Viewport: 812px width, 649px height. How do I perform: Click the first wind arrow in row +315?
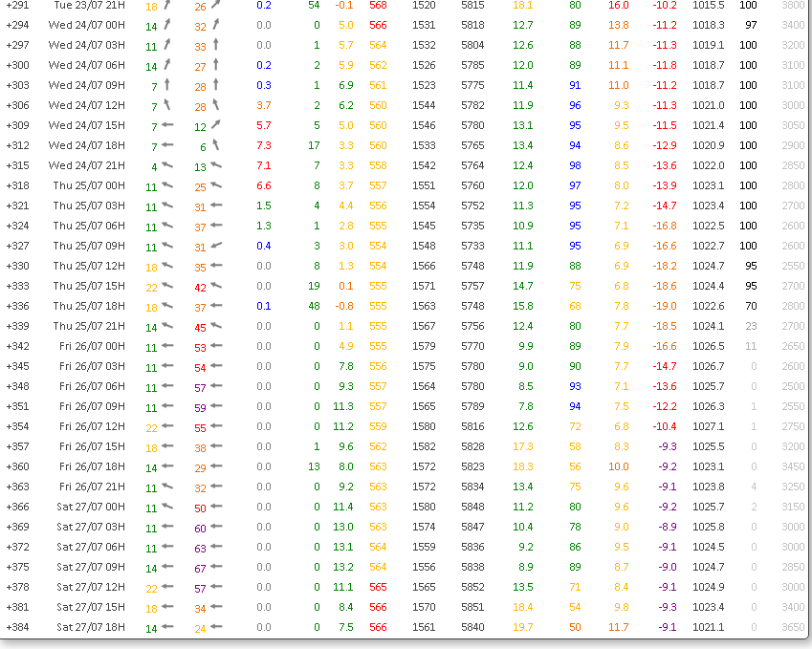click(x=167, y=165)
